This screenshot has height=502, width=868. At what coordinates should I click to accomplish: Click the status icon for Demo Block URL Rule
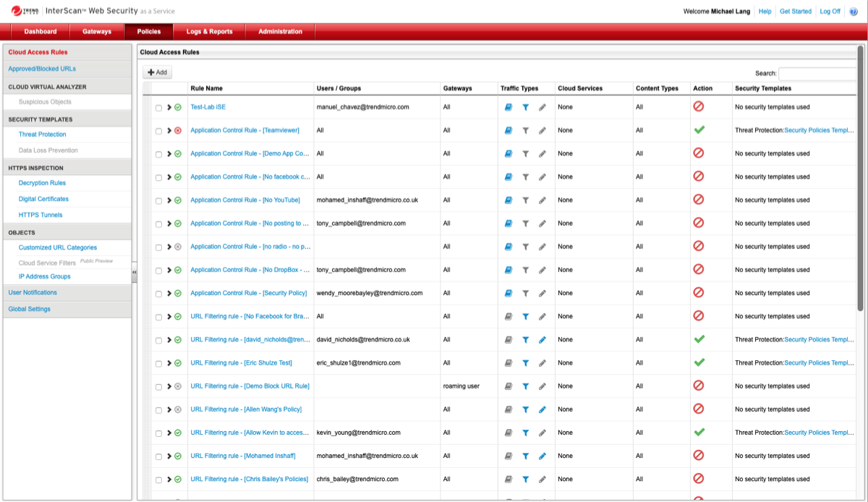[178, 386]
